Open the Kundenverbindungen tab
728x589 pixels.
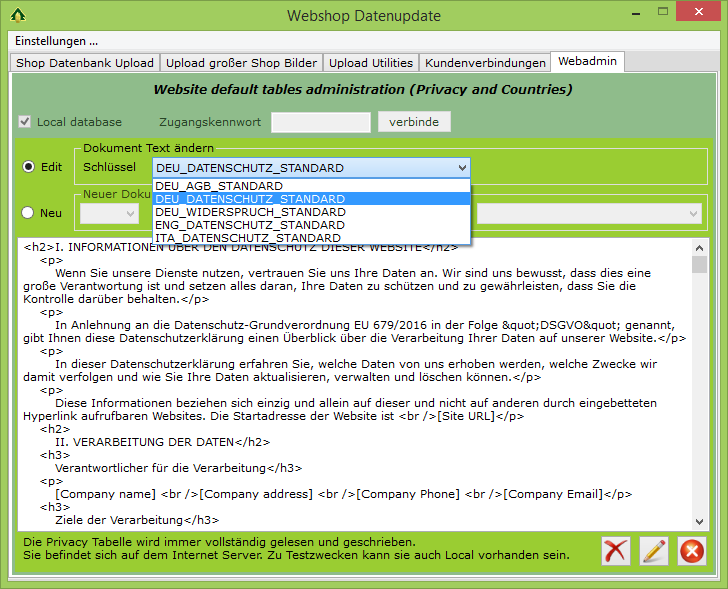click(x=485, y=63)
